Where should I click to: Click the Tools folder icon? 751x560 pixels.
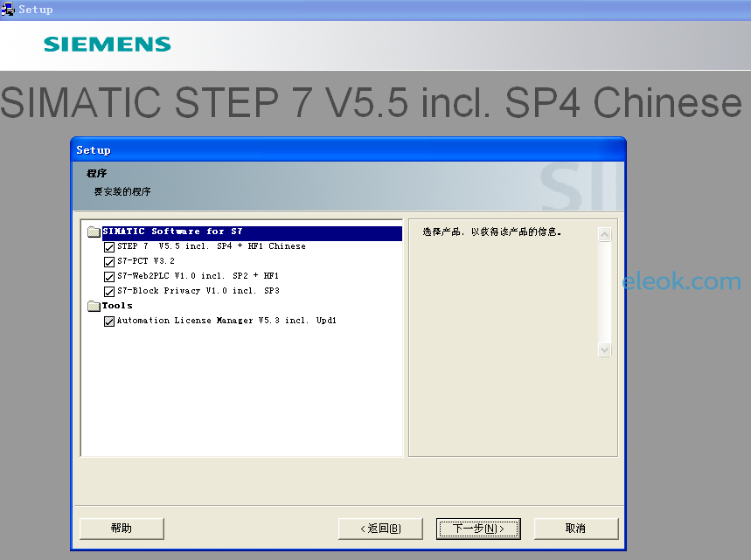(x=94, y=306)
